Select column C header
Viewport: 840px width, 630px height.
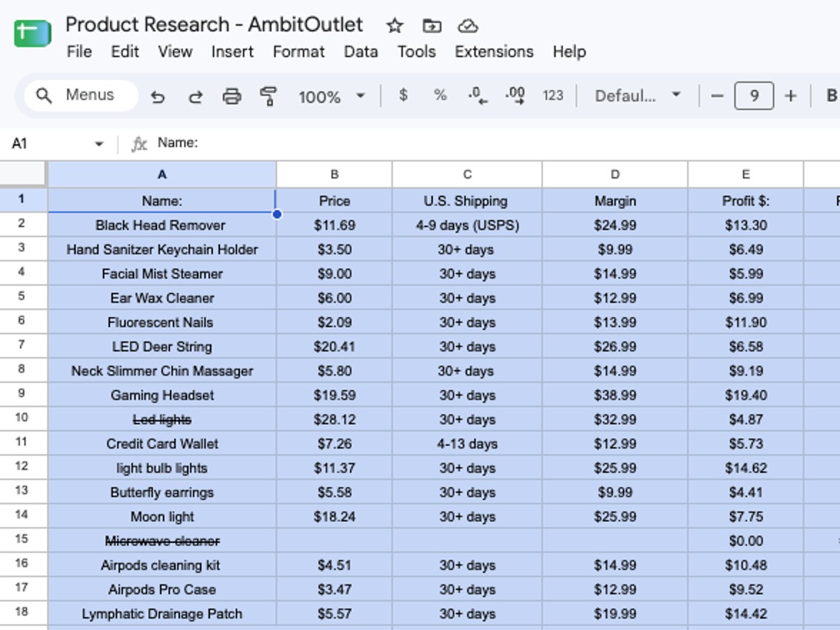[x=467, y=174]
